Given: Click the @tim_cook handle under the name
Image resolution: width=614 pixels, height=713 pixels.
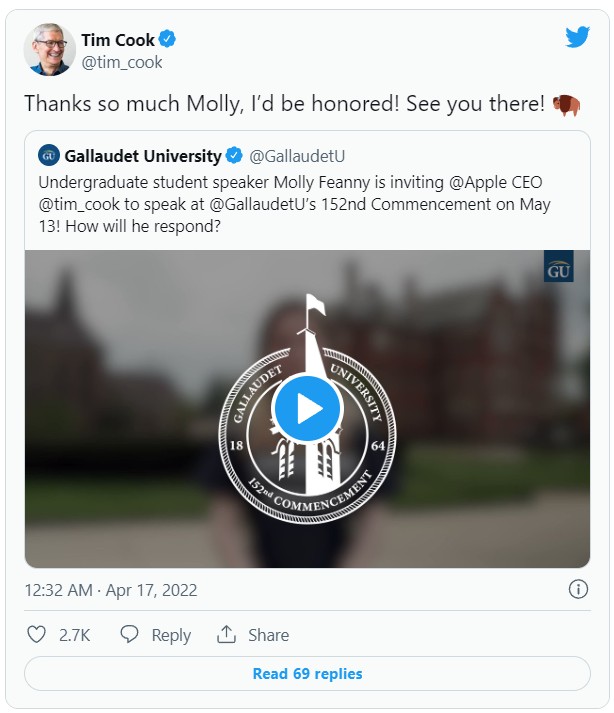Looking at the screenshot, I should click(x=121, y=62).
